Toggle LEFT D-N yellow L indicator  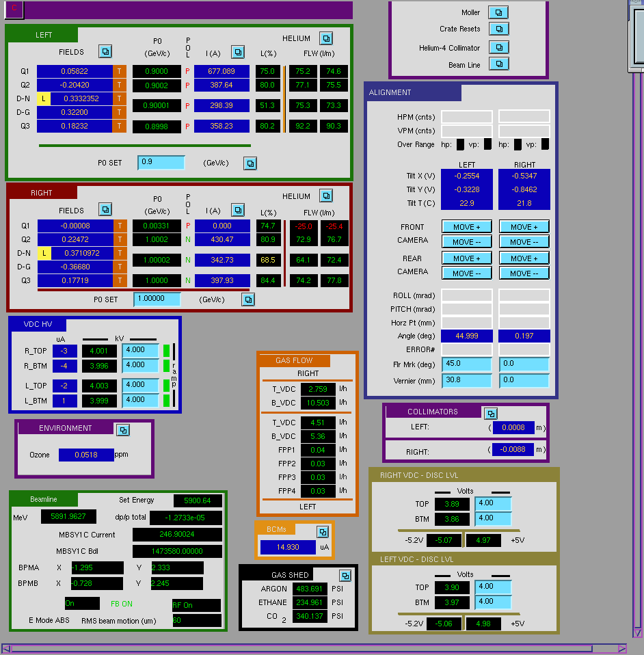[44, 98]
